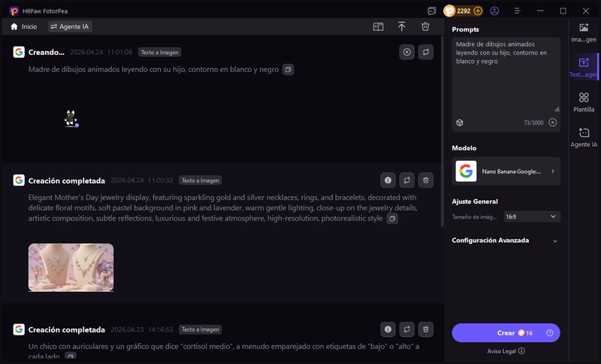Open the Nano Banana-Google model selector
The image size is (601, 364).
[506, 172]
